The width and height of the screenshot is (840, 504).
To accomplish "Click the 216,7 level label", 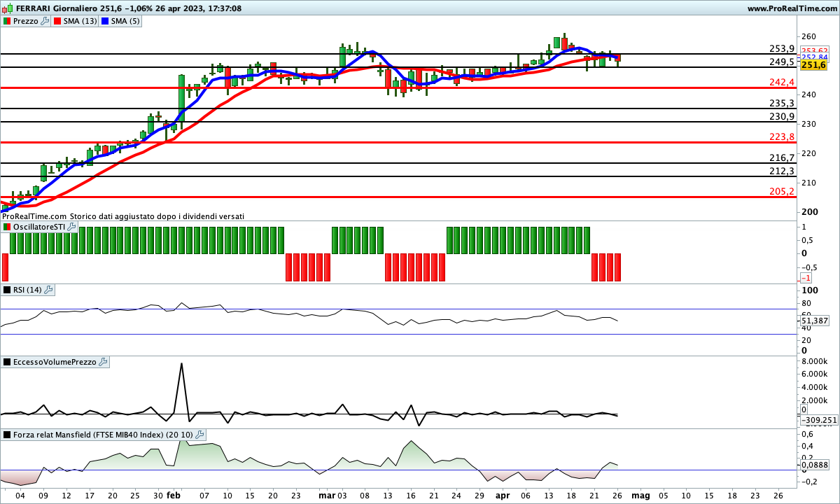I will pos(782,157).
